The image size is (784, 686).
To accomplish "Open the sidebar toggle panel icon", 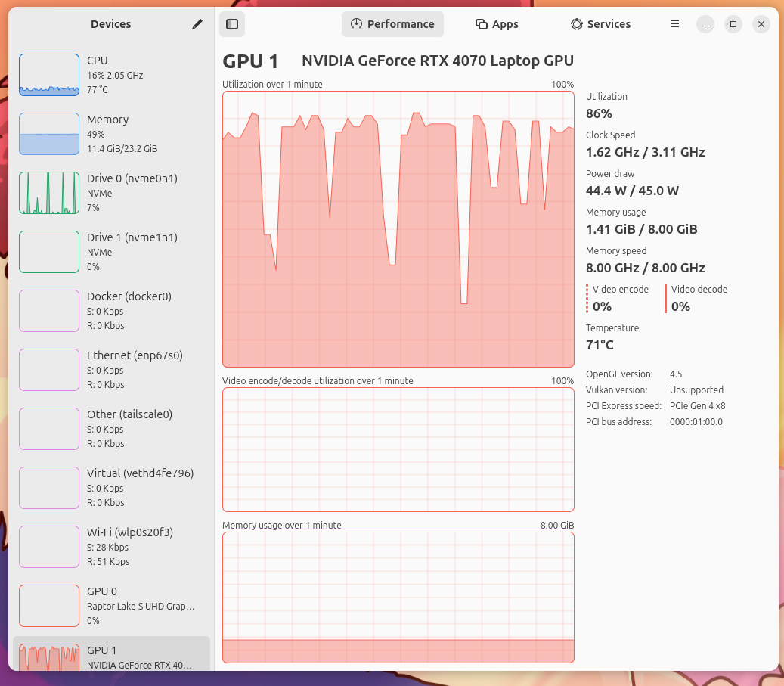I will [231, 24].
